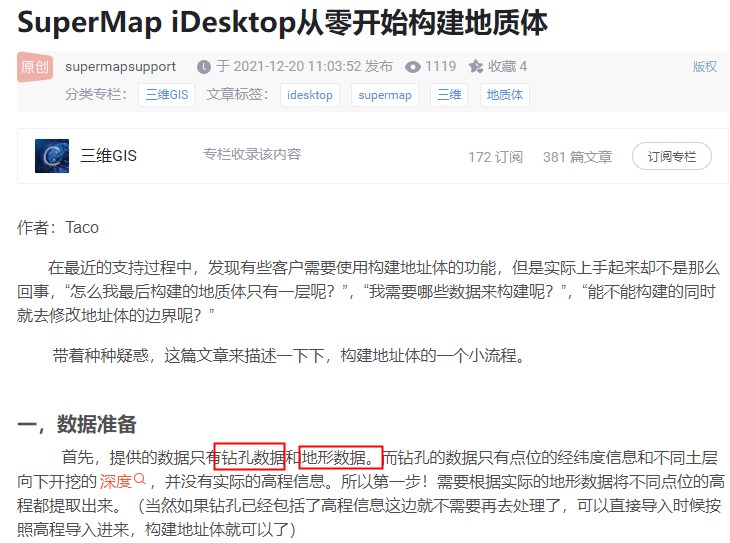Viewport: 730px width, 543px height.
Task: Click the magnifier icon beside 深度
Action: click(140, 478)
